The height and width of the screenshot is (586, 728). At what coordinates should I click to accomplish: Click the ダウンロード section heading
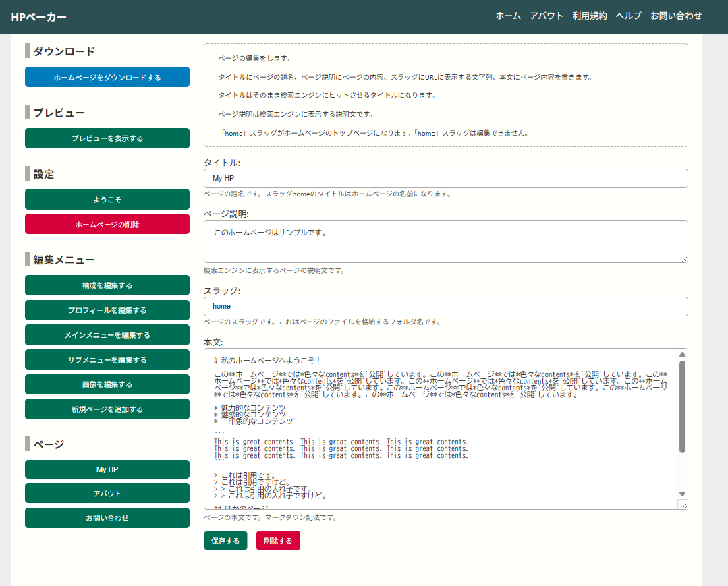[x=64, y=51]
